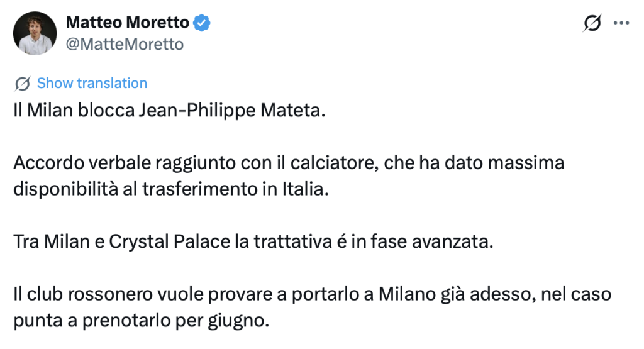Click Grok icon beside Show translation
Screen dimensions: 644x349
(x=23, y=84)
